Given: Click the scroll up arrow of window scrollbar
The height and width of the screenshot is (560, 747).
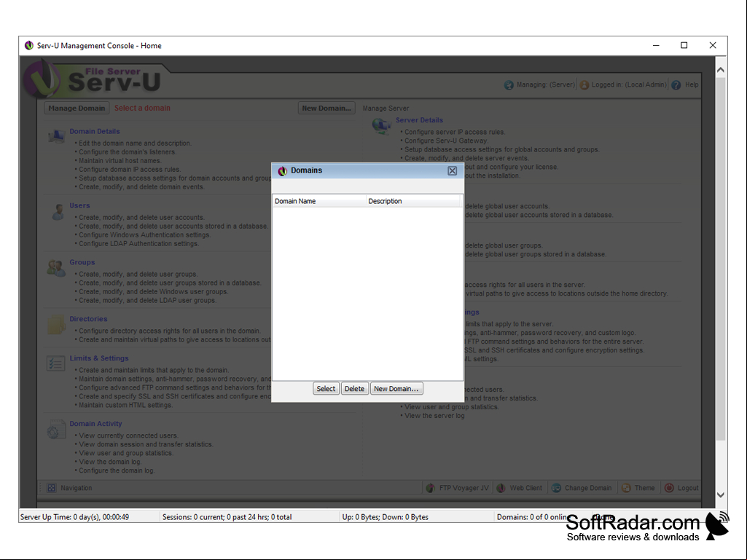Looking at the screenshot, I should (721, 70).
